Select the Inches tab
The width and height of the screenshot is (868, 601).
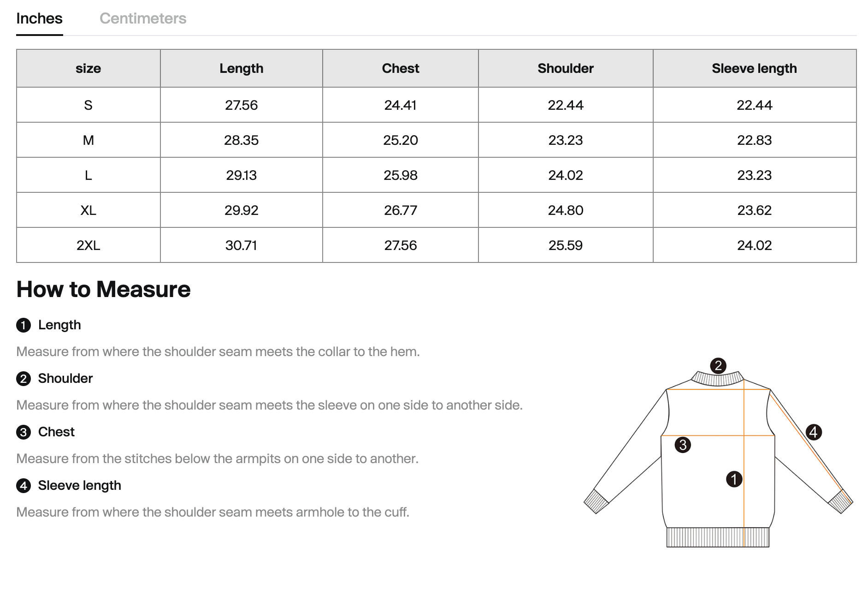(x=39, y=18)
